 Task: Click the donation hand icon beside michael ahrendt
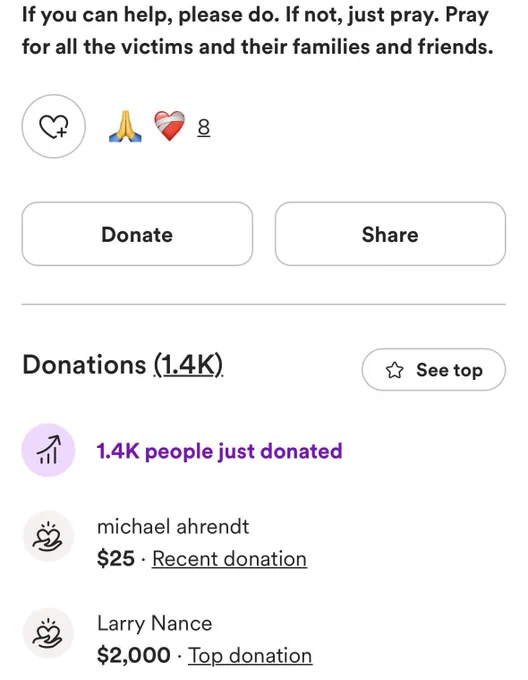click(x=48, y=536)
